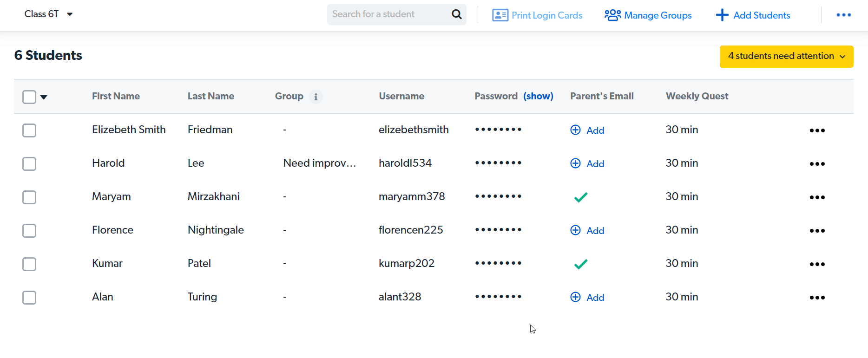868x358 pixels.
Task: Open the top-right more options menu
Action: coord(843,15)
